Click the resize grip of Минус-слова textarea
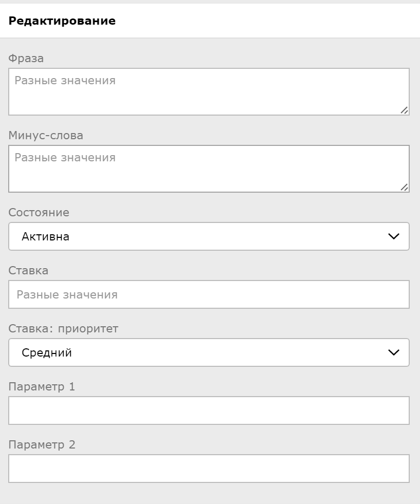This screenshot has height=504, width=420. pyautogui.click(x=404, y=187)
